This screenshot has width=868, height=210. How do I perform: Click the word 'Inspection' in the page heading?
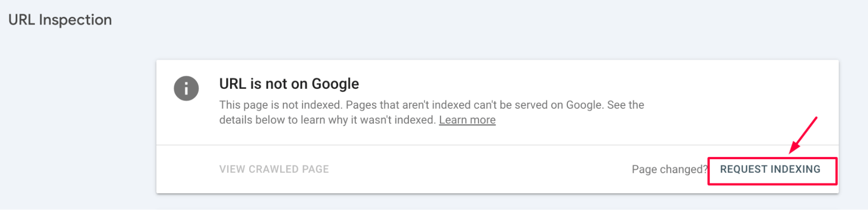[76, 20]
